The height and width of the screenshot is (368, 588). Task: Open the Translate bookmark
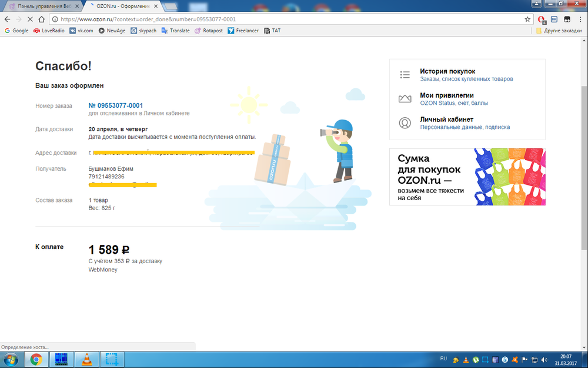click(x=175, y=31)
